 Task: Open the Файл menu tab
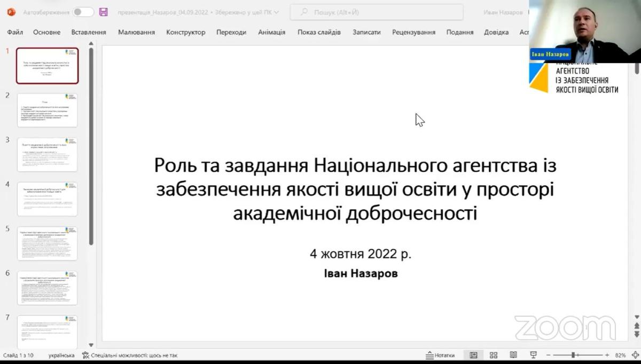(15, 32)
